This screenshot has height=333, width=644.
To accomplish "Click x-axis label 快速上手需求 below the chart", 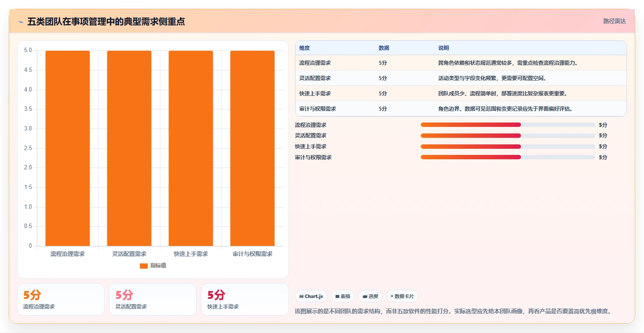I will click(x=191, y=254).
